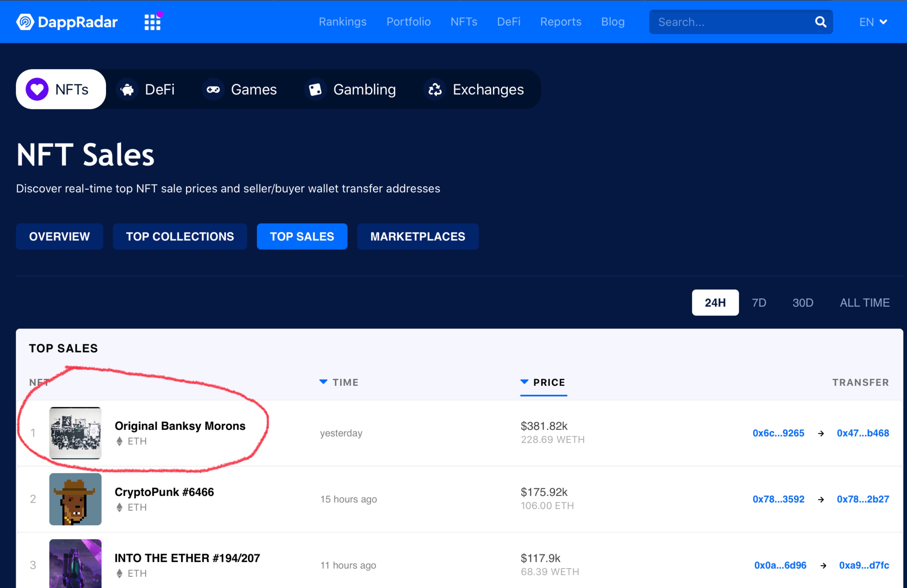Click the recycle arrows Exchanges icon
The width and height of the screenshot is (907, 588).
(435, 89)
